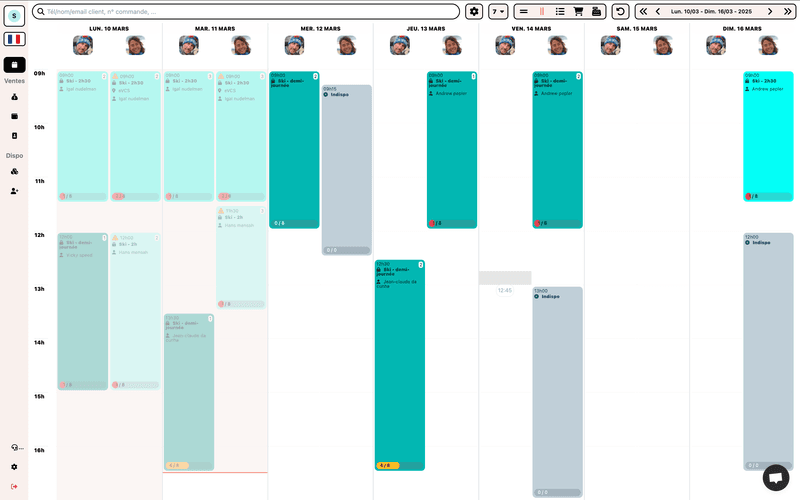800x500 pixels.
Task: Open Sunday 12h00 Indispo block
Action: click(768, 352)
